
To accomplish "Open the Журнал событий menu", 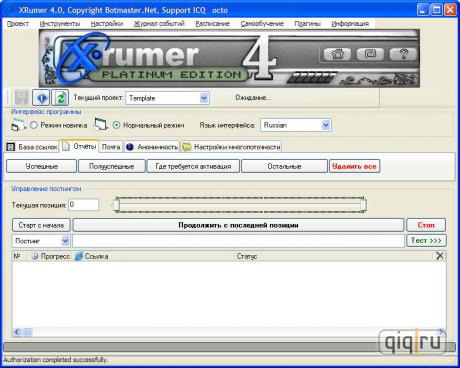I will click(159, 24).
